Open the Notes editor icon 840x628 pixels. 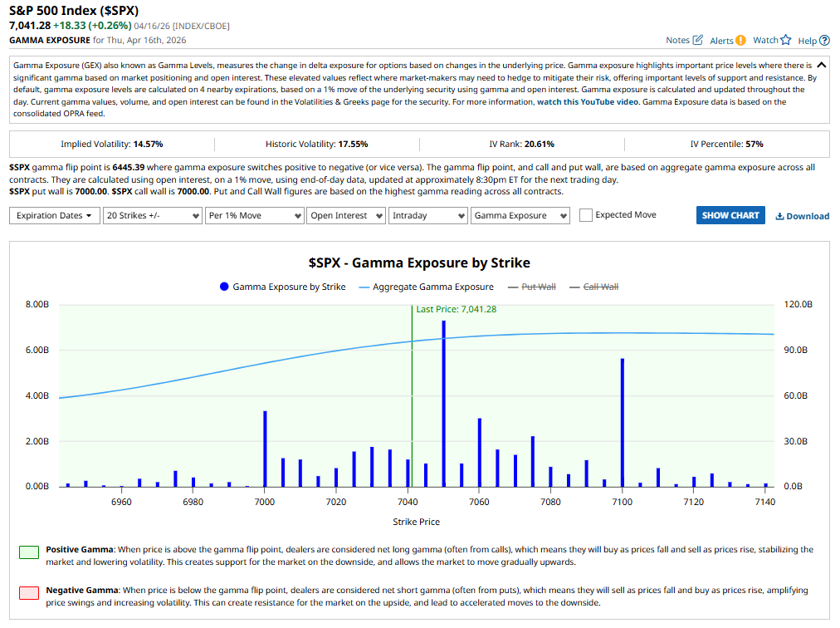pyautogui.click(x=697, y=40)
